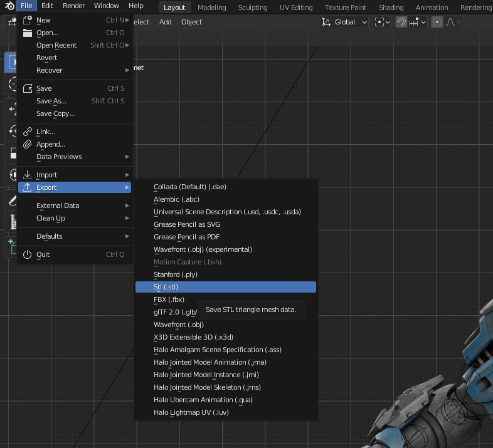Click the Link... chain icon entry
This screenshot has height=448, width=493.
75,132
